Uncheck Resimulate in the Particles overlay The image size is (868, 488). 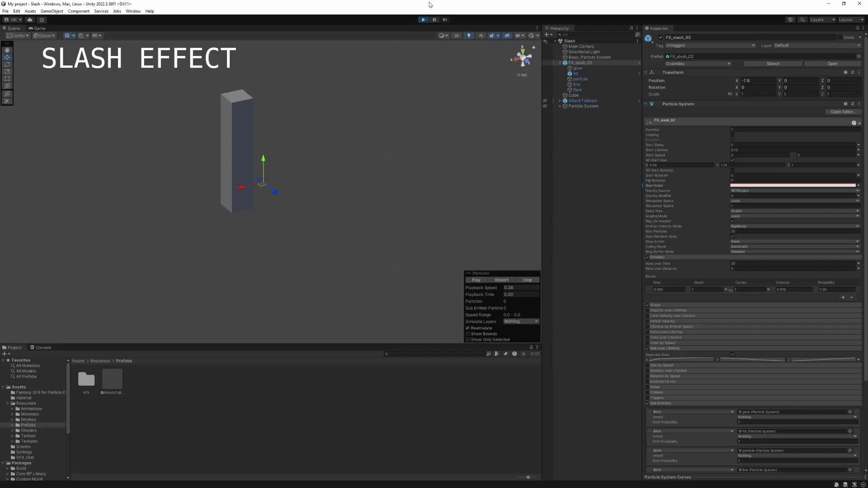click(x=468, y=328)
